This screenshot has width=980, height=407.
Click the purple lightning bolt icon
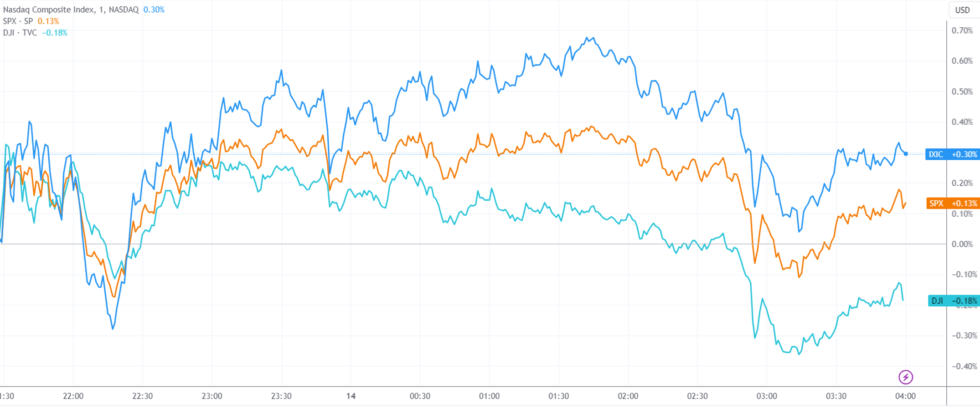pyautogui.click(x=905, y=377)
